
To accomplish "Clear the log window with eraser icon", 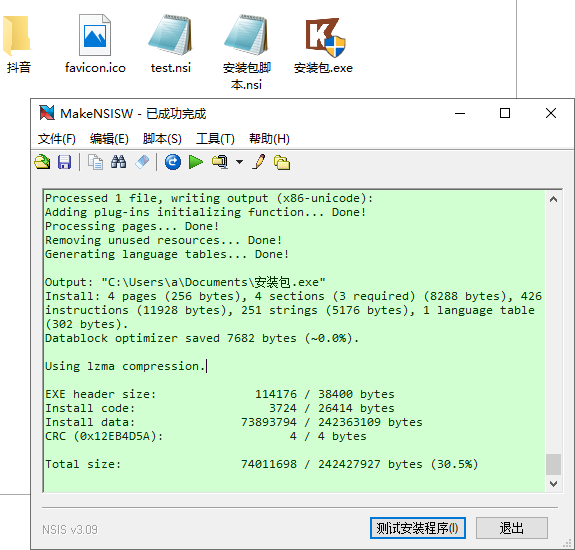I will [142, 162].
